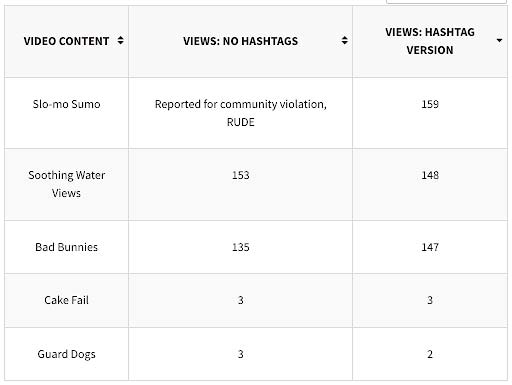Sort table by Video Content column

coord(120,41)
